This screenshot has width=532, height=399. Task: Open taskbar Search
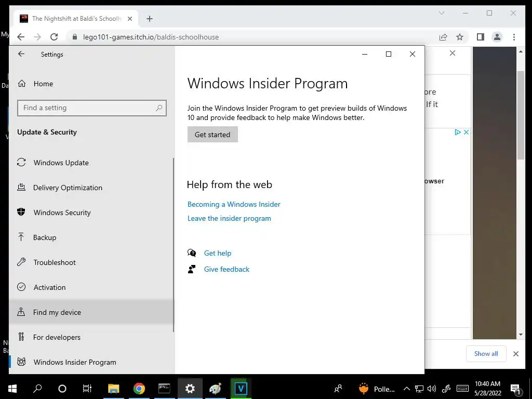37,389
